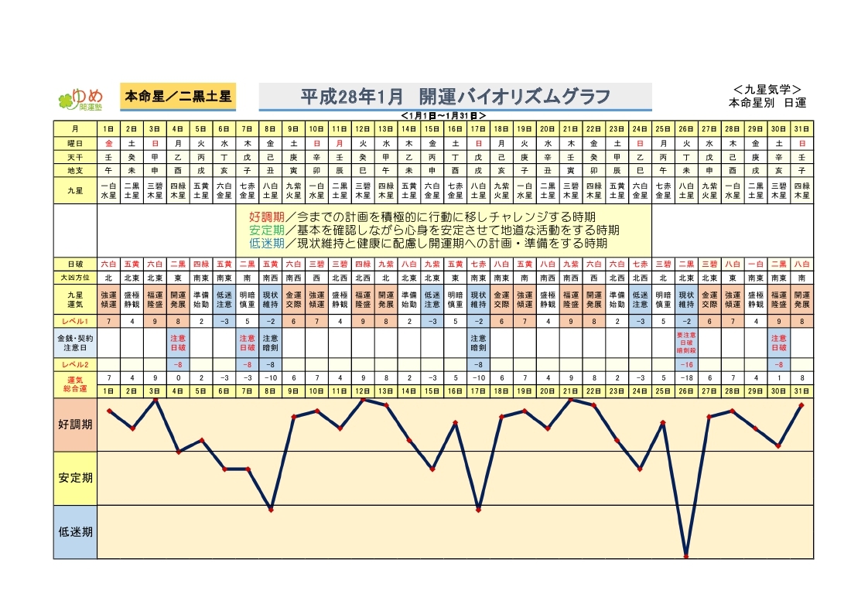The height and width of the screenshot is (614, 868).
Task: Click the pink 好調期 graph band label
Action: coord(75,425)
